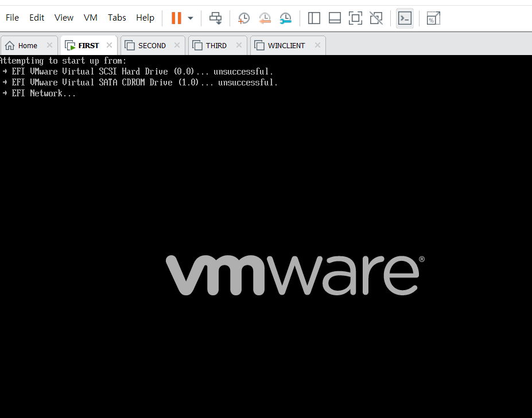This screenshot has height=418, width=532.
Task: Close the SECOND tab
Action: click(x=177, y=45)
